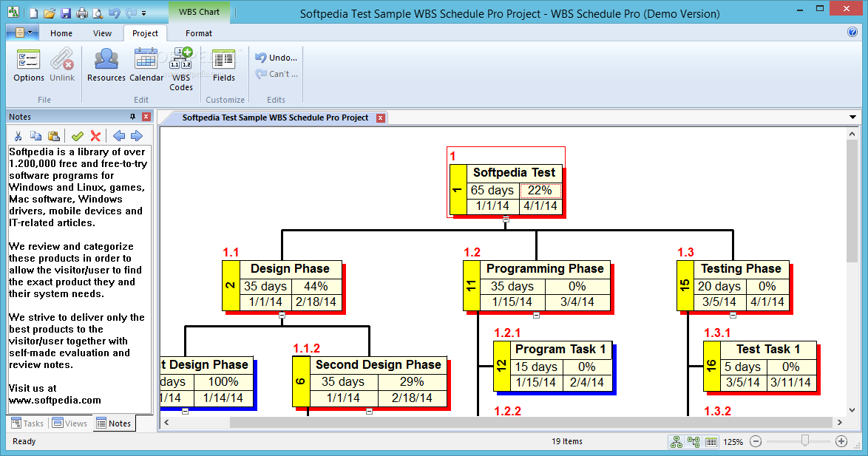
Task: Paste text in Notes panel
Action: pyautogui.click(x=54, y=135)
